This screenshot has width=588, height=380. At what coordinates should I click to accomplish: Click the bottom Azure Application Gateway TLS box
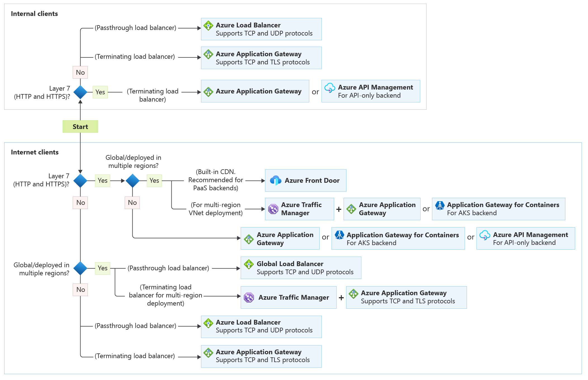[261, 356]
